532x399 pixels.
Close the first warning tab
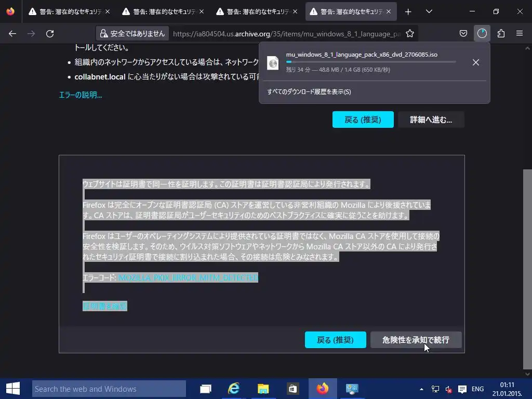click(108, 11)
